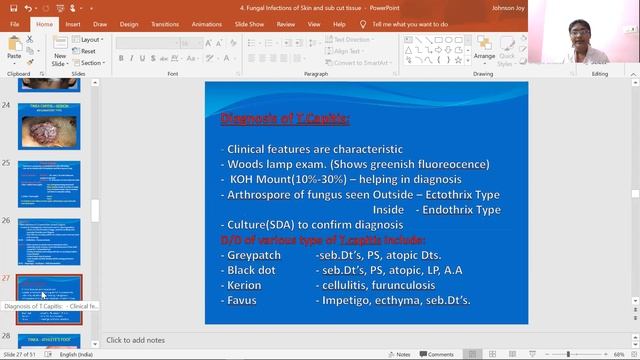Toggle text Shadow formatting
640x360 pixels.
pyautogui.click(x=153, y=58)
